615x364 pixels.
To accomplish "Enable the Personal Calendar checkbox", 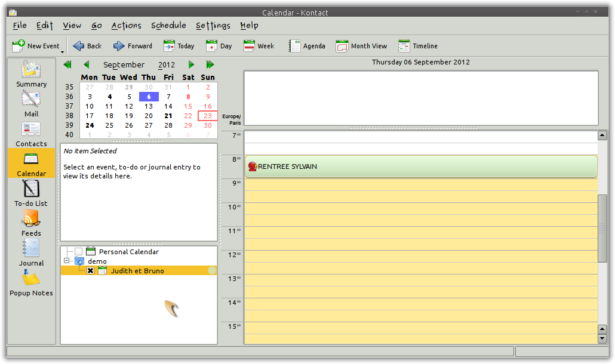I will point(78,252).
